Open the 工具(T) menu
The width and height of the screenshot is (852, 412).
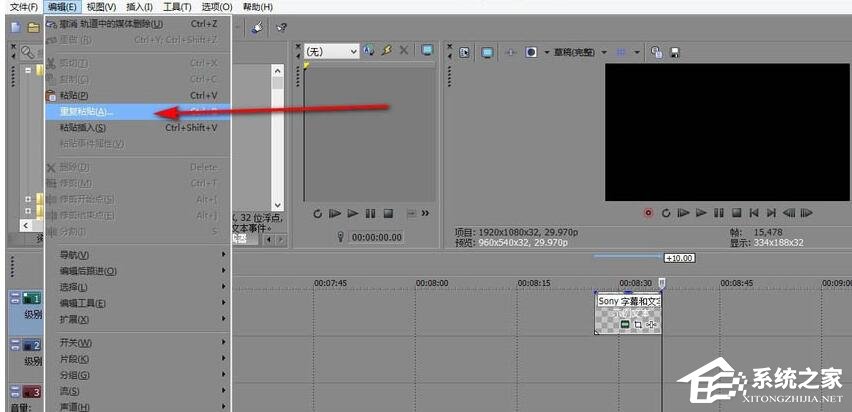tap(177, 7)
